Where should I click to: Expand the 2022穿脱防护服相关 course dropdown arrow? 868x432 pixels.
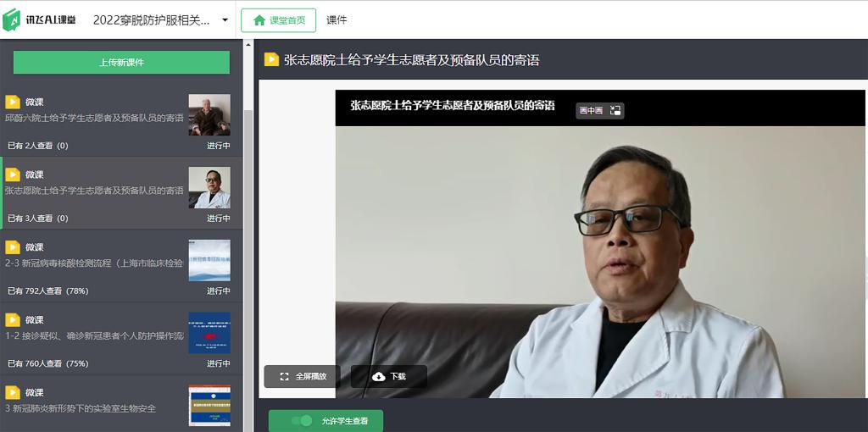point(225,20)
